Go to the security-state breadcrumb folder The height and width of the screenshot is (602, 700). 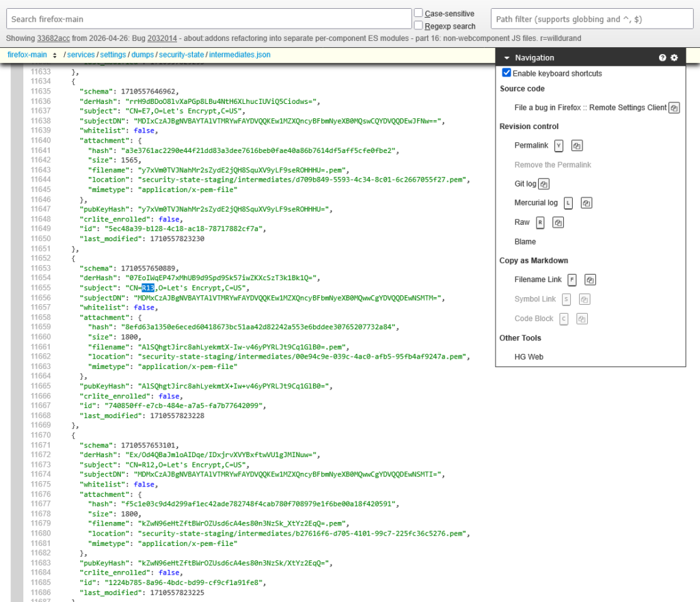click(182, 54)
